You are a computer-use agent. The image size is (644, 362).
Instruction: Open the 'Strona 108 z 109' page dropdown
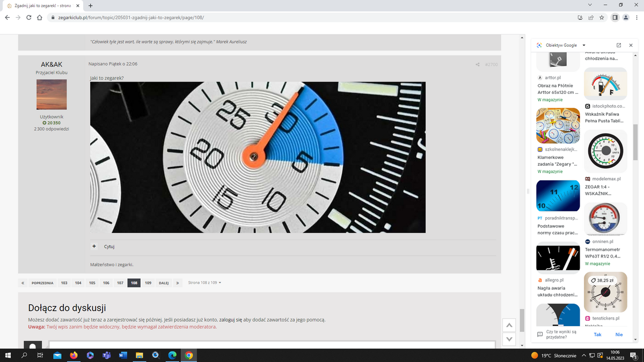click(x=204, y=283)
